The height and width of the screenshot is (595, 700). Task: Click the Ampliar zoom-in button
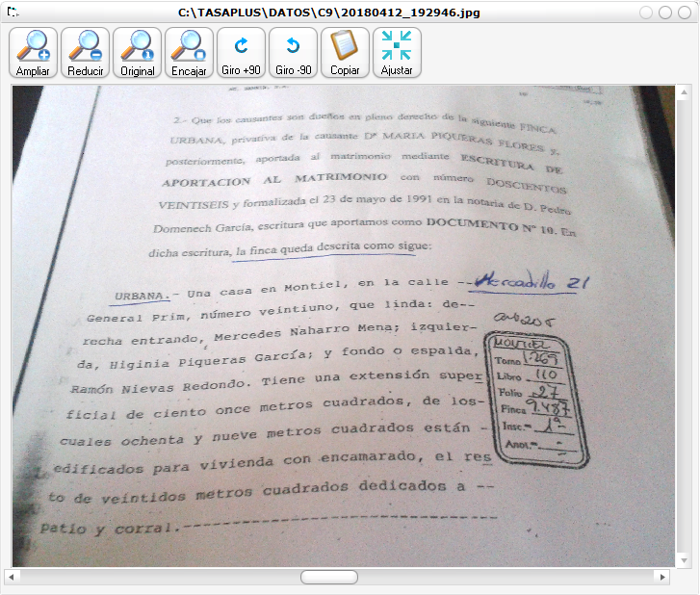34,52
